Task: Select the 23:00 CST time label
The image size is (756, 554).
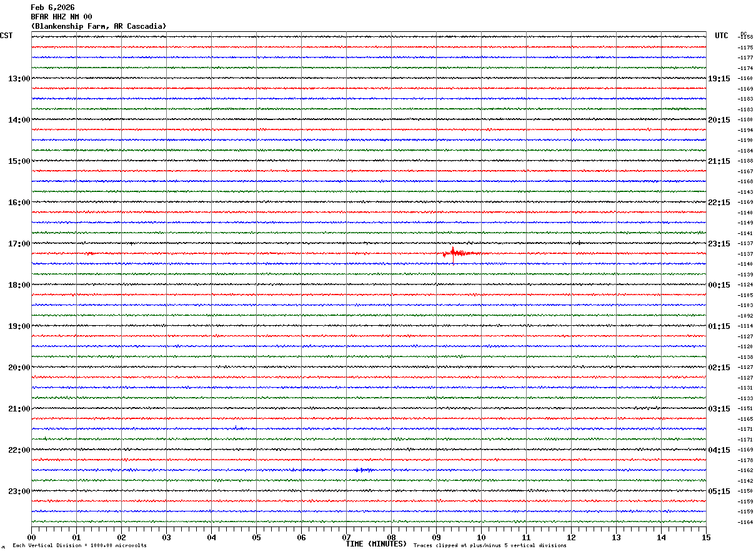Action: pyautogui.click(x=19, y=491)
